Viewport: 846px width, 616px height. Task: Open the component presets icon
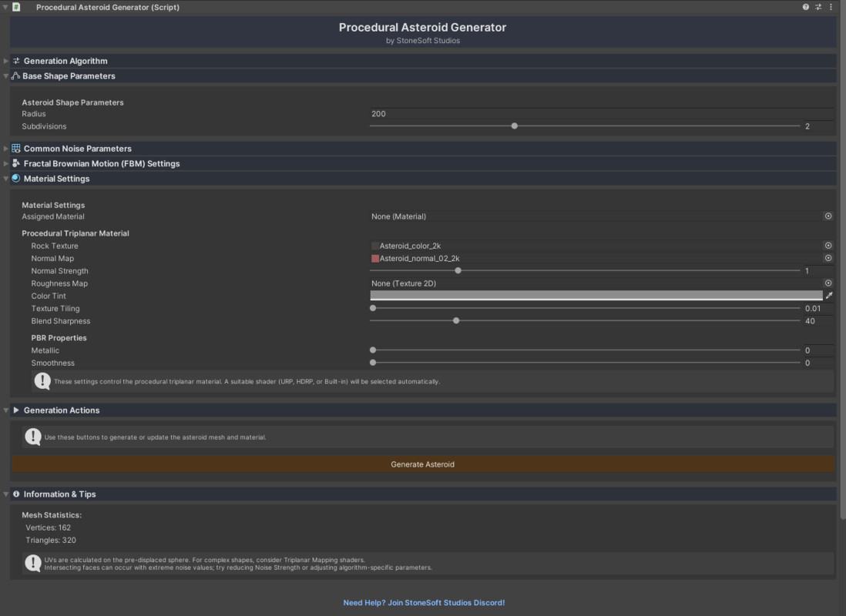pyautogui.click(x=818, y=7)
